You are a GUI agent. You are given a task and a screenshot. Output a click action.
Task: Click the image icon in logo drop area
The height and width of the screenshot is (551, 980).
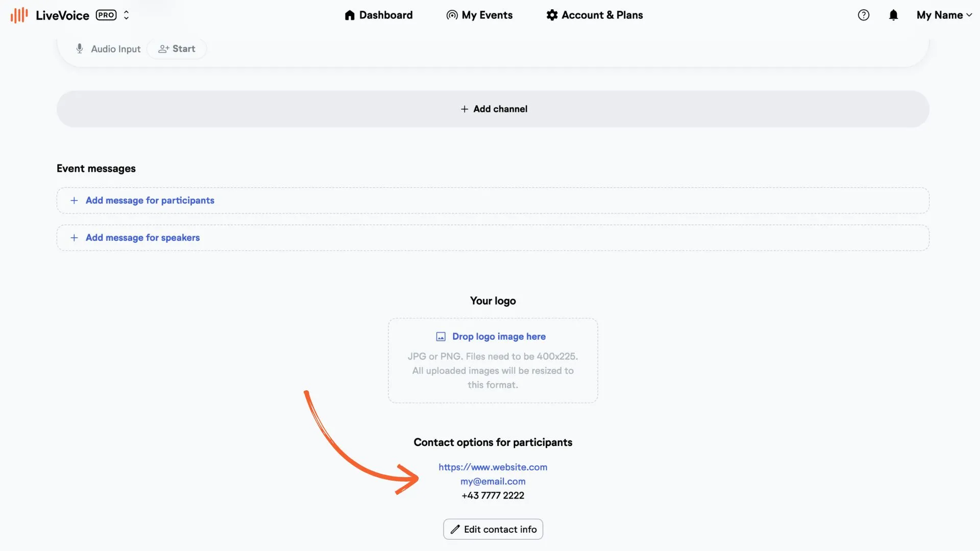tap(441, 337)
